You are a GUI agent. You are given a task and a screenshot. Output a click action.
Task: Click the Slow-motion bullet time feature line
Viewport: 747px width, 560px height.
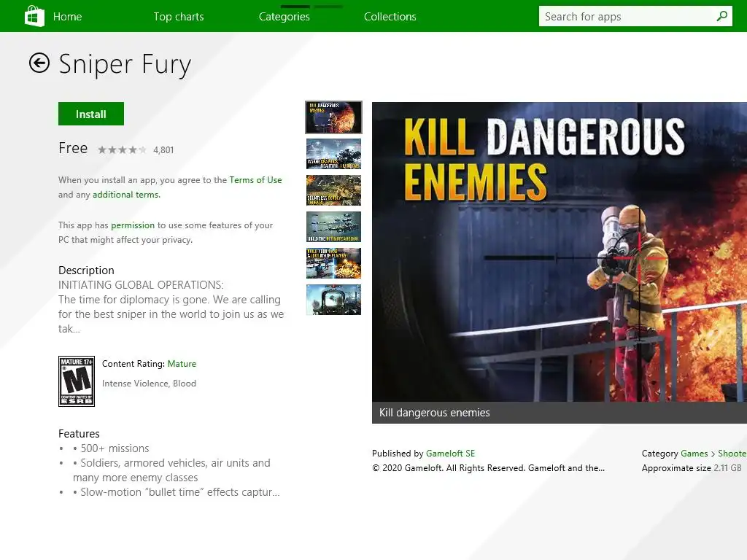pyautogui.click(x=177, y=492)
